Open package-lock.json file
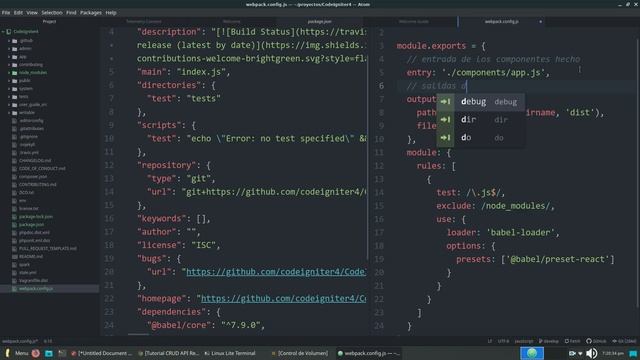The height and width of the screenshot is (360, 640). coord(36,217)
